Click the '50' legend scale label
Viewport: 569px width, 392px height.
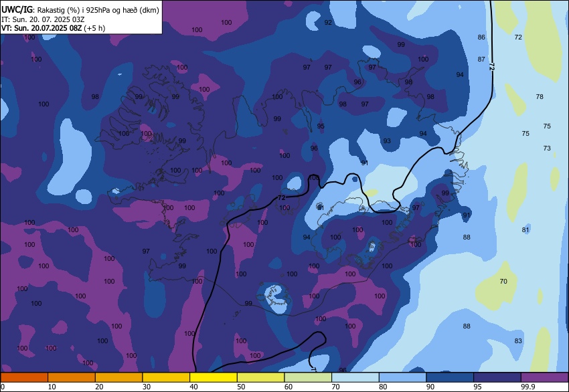click(x=241, y=387)
